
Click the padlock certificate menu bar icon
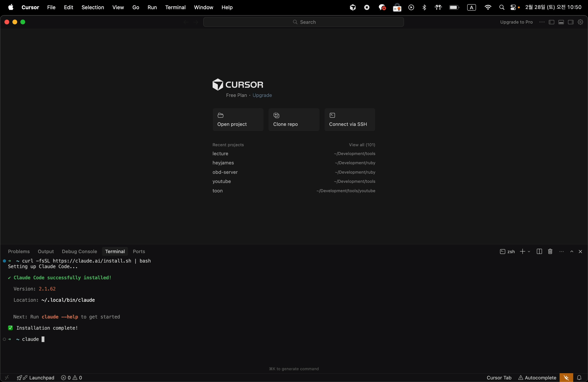pyautogui.click(x=397, y=8)
